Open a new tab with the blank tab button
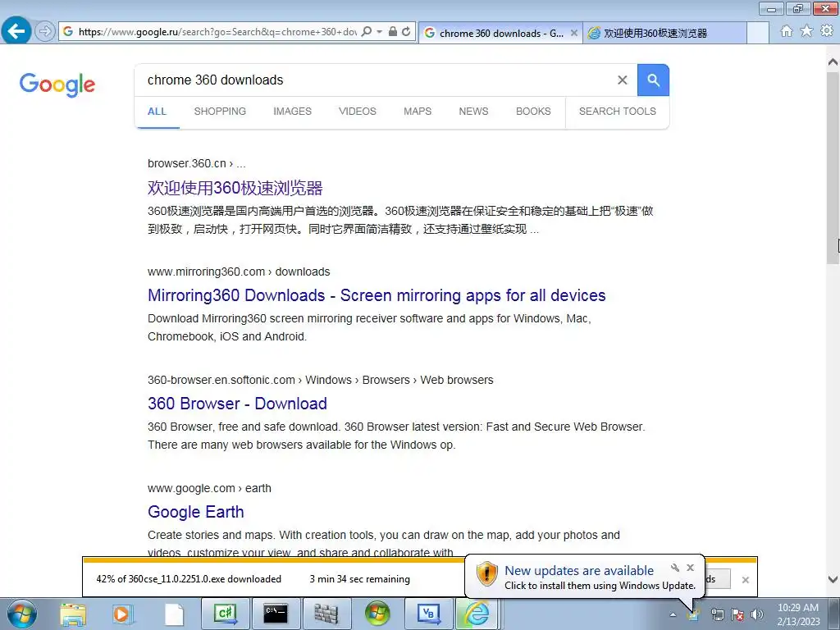 [758, 33]
